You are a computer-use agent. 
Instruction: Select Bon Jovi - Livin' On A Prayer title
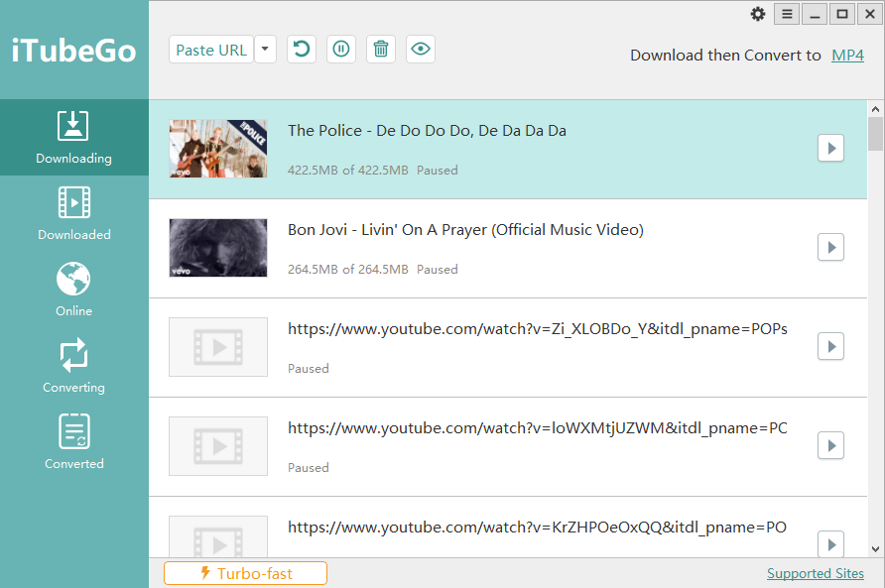[465, 230]
